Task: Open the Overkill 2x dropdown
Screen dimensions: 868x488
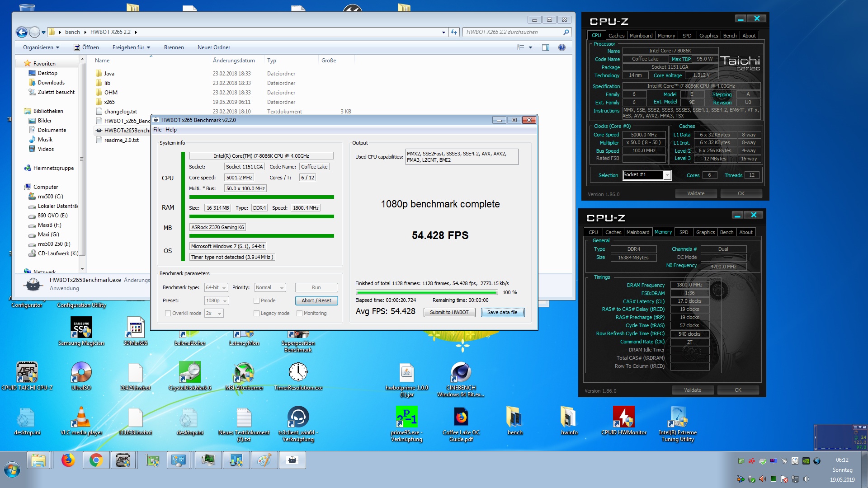Action: (x=214, y=313)
